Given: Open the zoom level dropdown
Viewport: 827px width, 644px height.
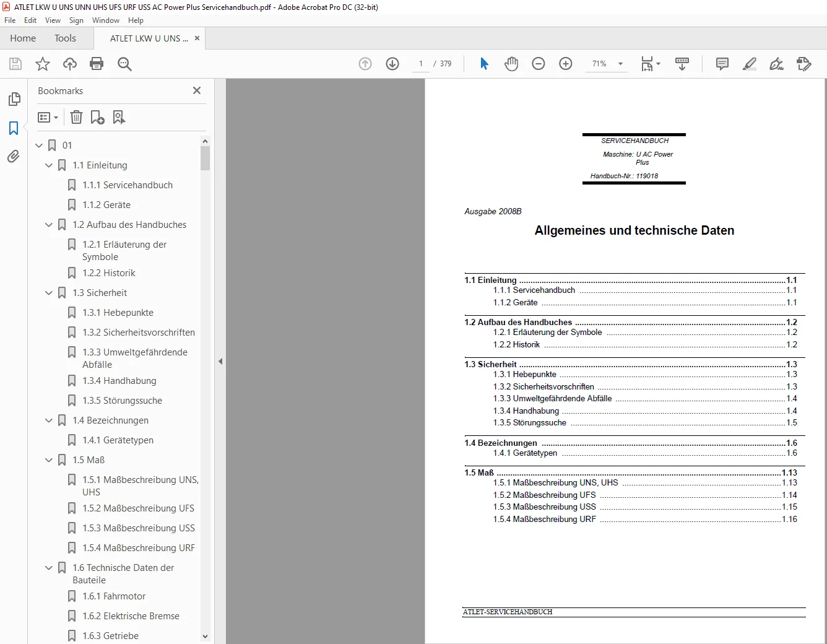Looking at the screenshot, I should tap(620, 64).
